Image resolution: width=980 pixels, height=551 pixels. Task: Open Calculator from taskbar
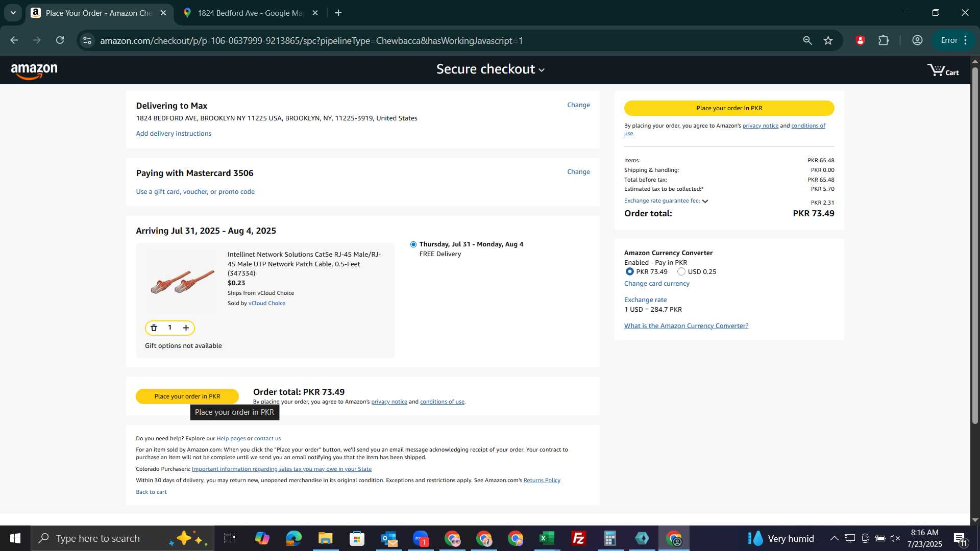tap(610, 538)
